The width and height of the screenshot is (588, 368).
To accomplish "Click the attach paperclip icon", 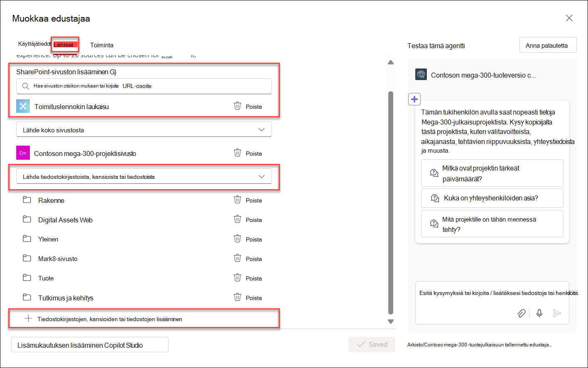I will [x=521, y=313].
